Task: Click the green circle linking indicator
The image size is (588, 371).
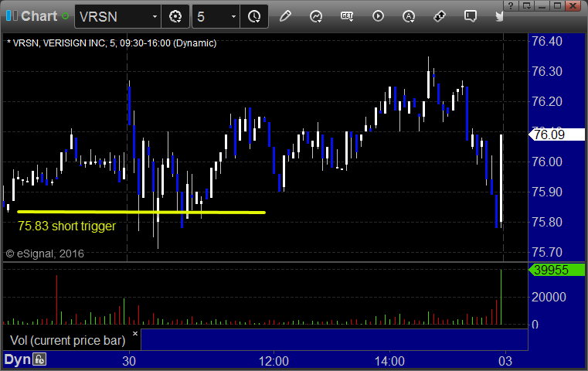Action: [65, 16]
